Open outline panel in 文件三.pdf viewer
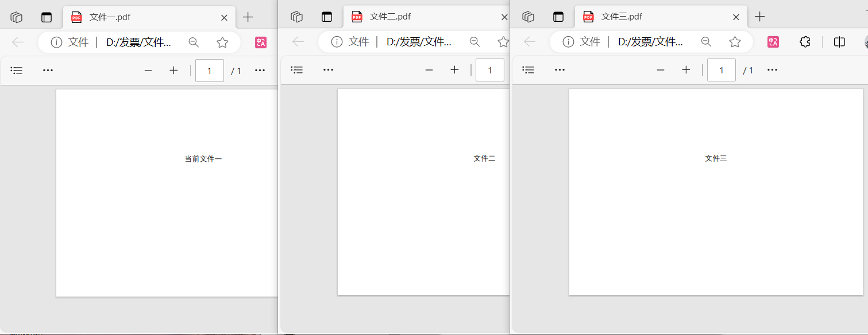 (x=528, y=70)
